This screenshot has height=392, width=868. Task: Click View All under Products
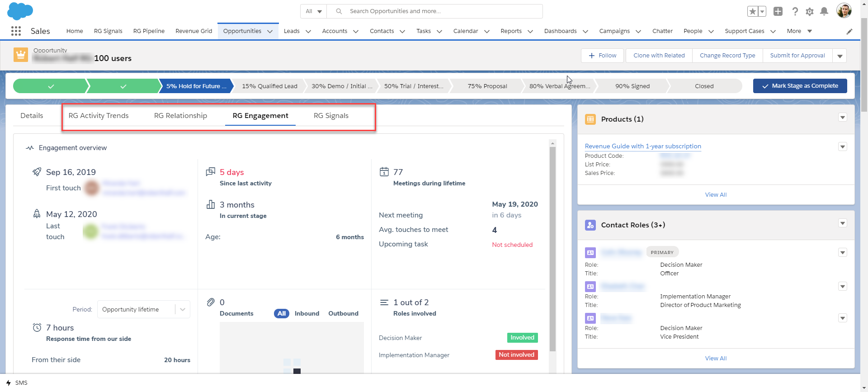(x=716, y=195)
